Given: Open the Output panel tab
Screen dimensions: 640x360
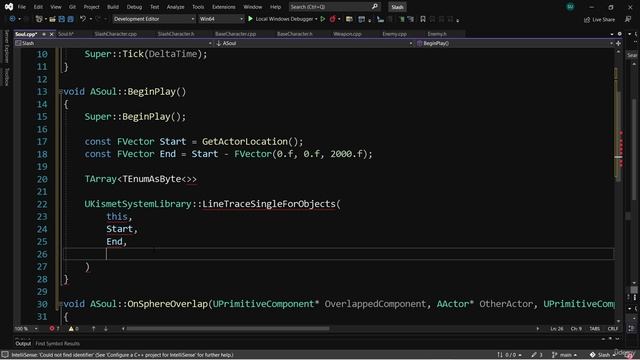Looking at the screenshot, I should (x=23, y=344).
